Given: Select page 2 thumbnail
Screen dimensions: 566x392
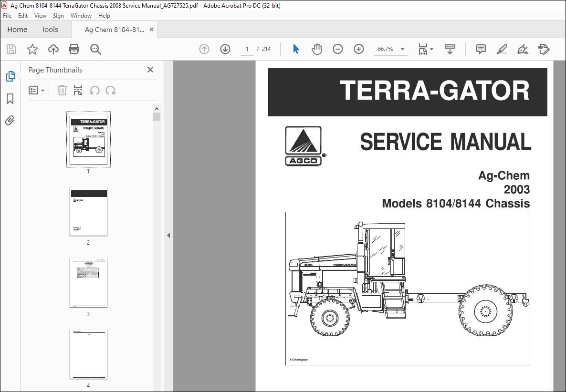Looking at the screenshot, I should coord(88,211).
